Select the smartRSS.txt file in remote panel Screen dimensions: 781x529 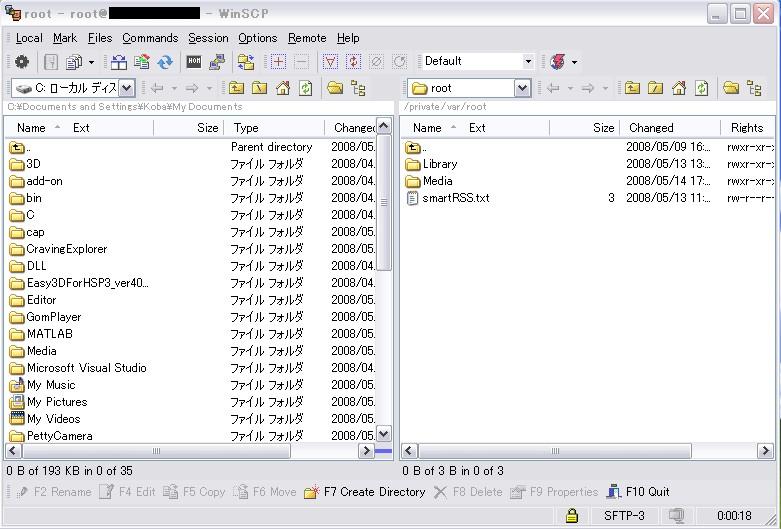tap(455, 198)
